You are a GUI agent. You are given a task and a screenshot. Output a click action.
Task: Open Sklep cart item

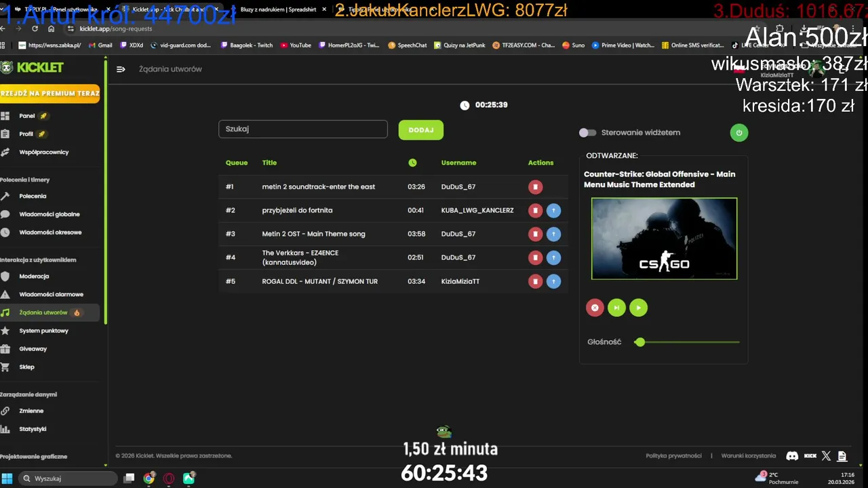coord(26,367)
